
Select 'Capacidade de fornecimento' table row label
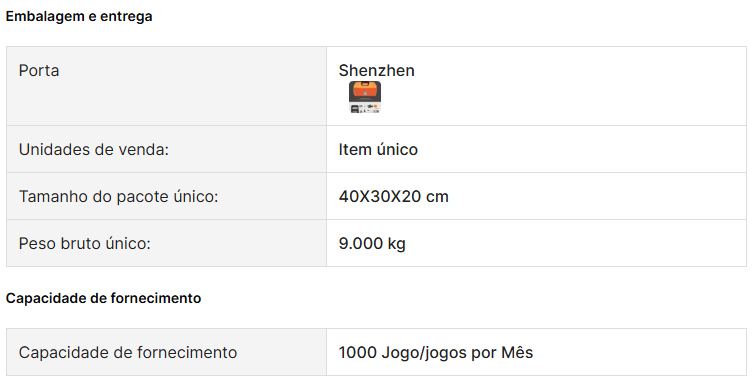(x=128, y=353)
